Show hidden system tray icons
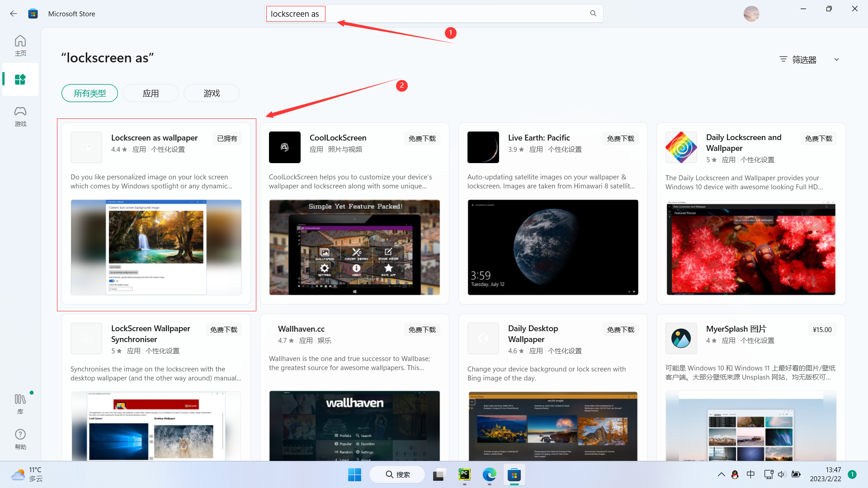Viewport: 868px width, 488px height. click(x=722, y=474)
